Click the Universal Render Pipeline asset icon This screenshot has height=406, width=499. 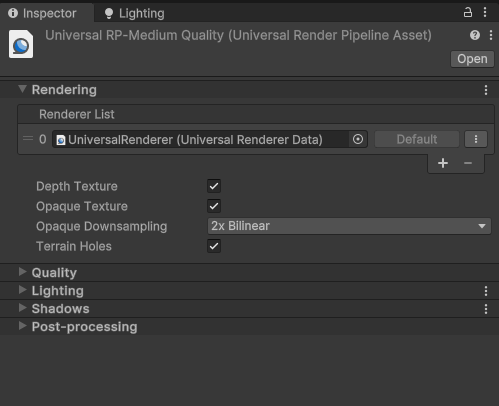pyautogui.click(x=21, y=44)
